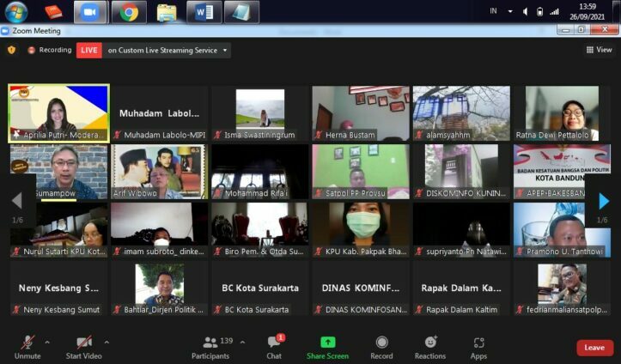Click the red Leave button
621x364 pixels.
point(594,348)
